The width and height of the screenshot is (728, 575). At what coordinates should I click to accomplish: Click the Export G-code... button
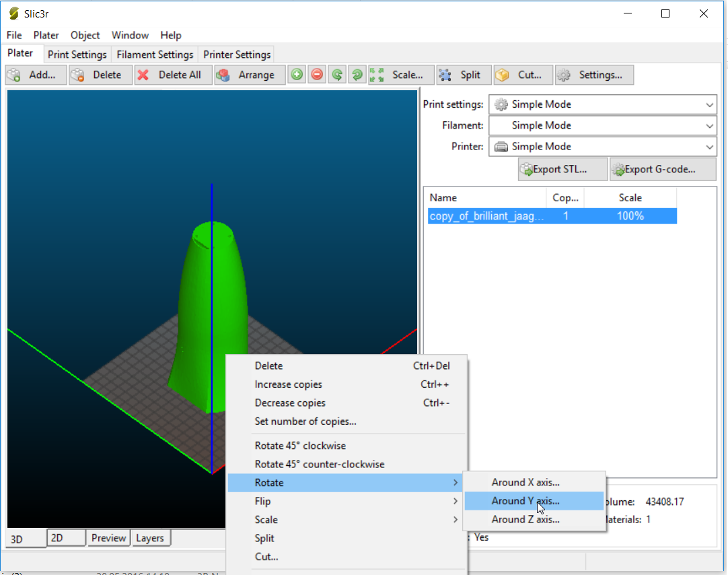click(x=663, y=170)
